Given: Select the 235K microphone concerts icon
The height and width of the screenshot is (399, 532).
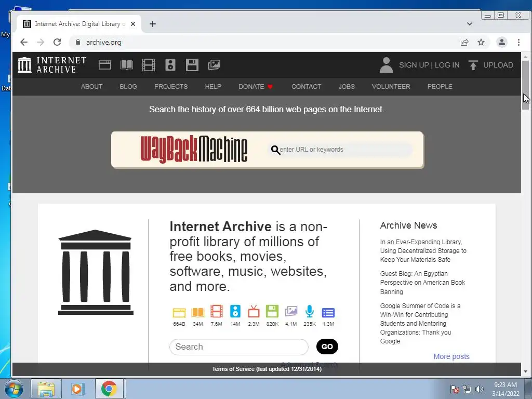Looking at the screenshot, I should (x=310, y=312).
